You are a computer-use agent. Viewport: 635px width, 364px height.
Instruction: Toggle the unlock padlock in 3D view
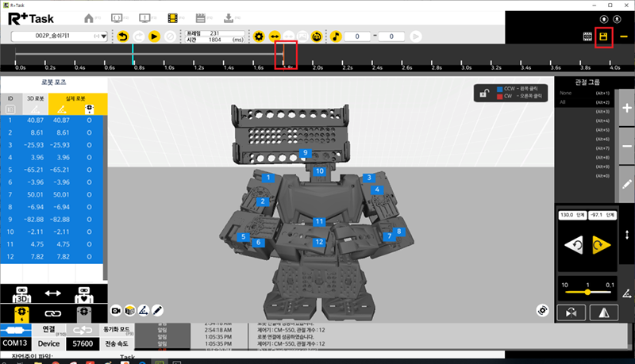pyautogui.click(x=483, y=94)
